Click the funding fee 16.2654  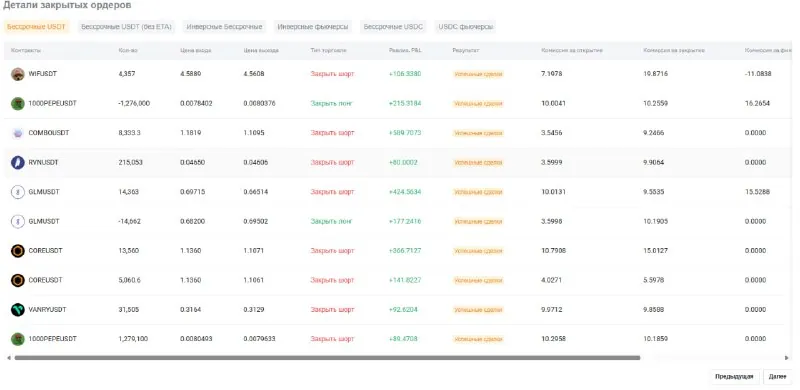pos(758,104)
